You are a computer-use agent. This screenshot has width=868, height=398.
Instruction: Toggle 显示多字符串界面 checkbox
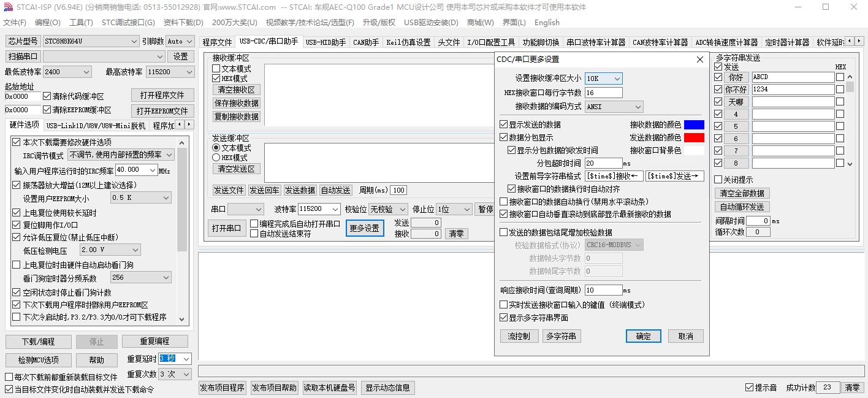[x=504, y=318]
